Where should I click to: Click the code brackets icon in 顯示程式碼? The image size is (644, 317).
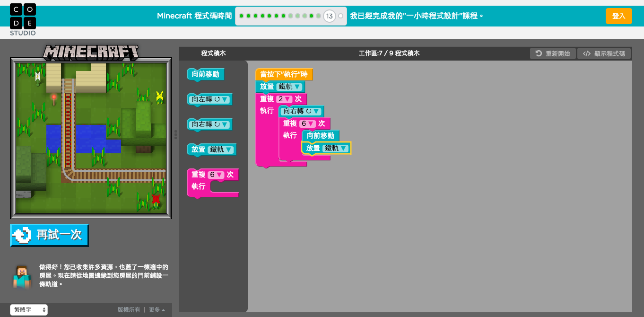click(587, 53)
